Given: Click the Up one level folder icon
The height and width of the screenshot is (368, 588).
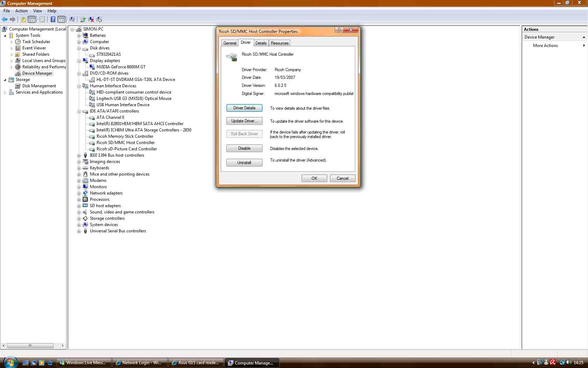Looking at the screenshot, I should 23,20.
